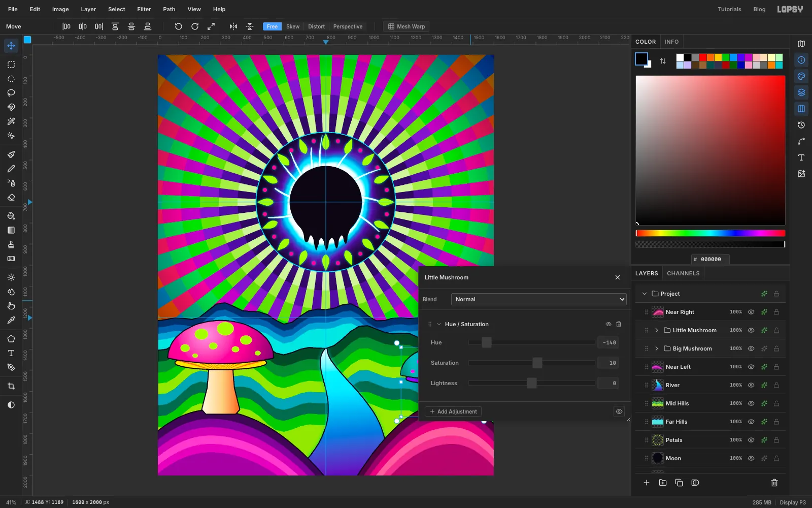Add a new layer with plus icon

point(647,483)
